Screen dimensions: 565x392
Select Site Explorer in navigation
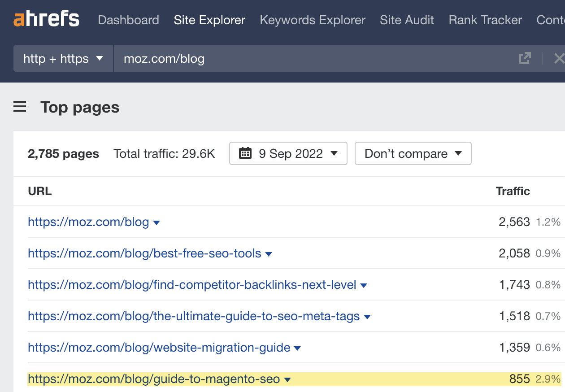pyautogui.click(x=209, y=20)
